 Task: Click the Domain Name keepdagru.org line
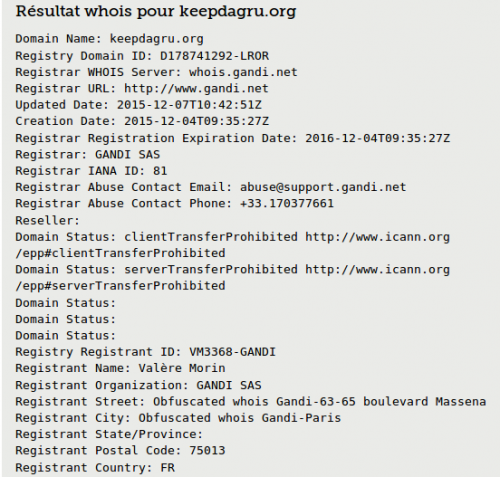109,39
